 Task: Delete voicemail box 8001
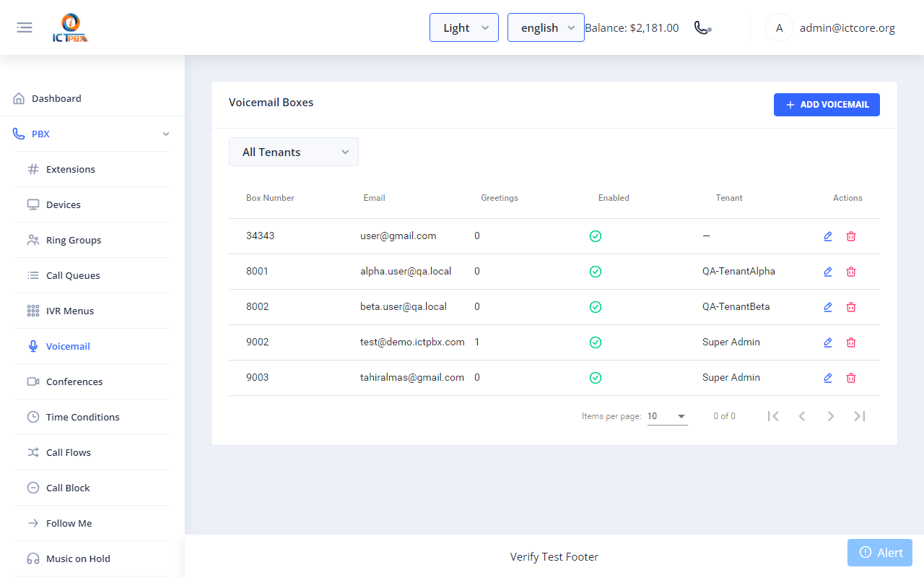851,272
